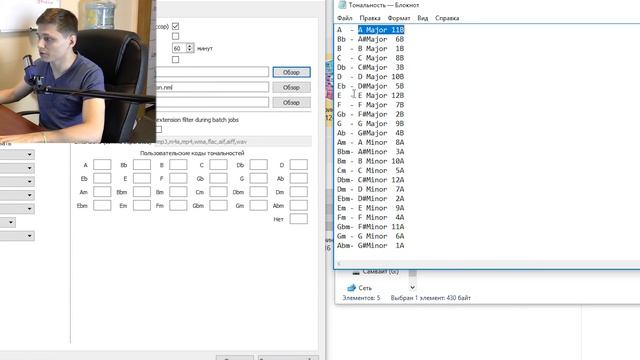Click the custom key code field for Am
Viewport: 640px width, 360px height.
102,192
